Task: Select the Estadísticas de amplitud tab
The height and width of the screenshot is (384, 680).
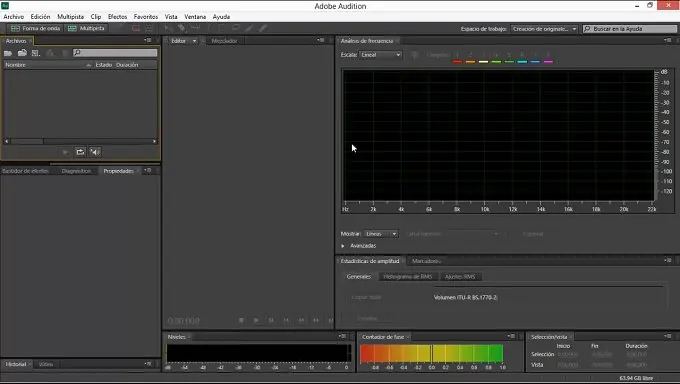Action: 369,261
